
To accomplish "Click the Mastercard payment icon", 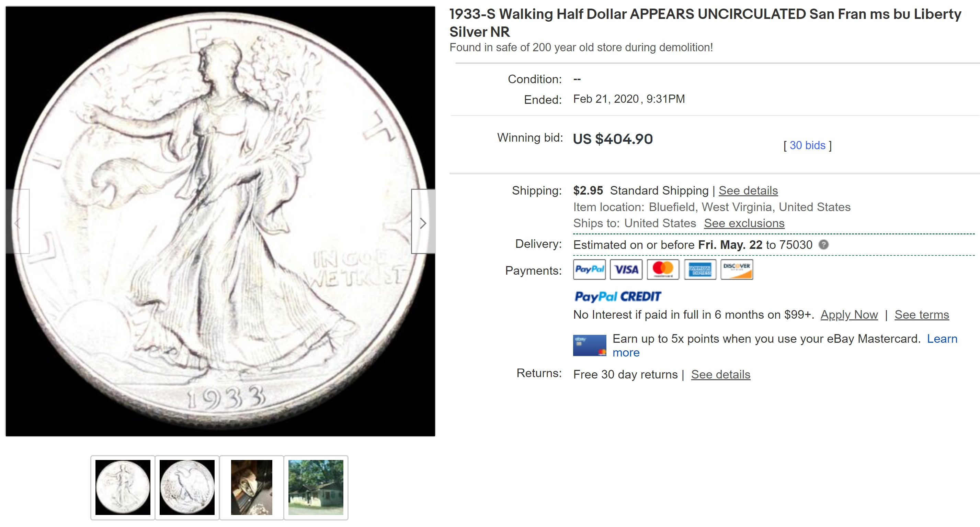I will [663, 270].
